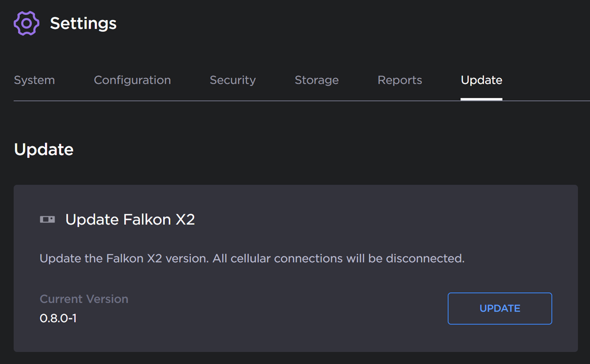Navigate to the Storage tab
Screen dimensions: 590x364
[x=316, y=80]
